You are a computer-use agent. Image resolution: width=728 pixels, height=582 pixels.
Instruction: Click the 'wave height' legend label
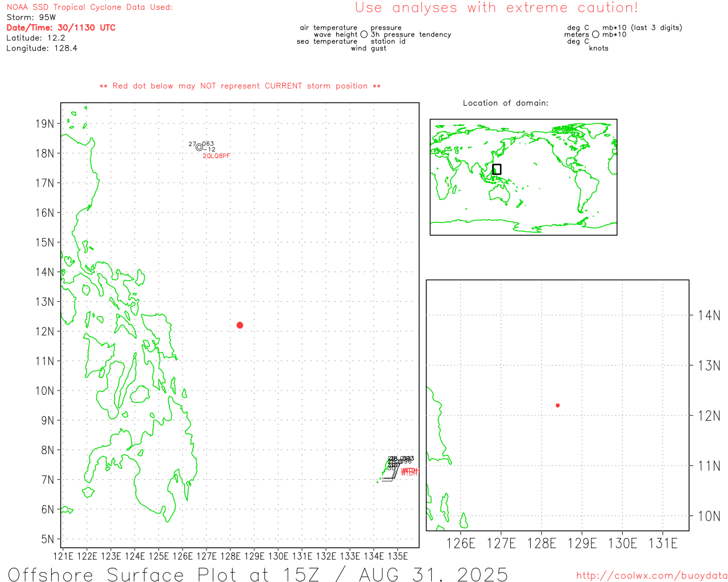pyautogui.click(x=336, y=35)
